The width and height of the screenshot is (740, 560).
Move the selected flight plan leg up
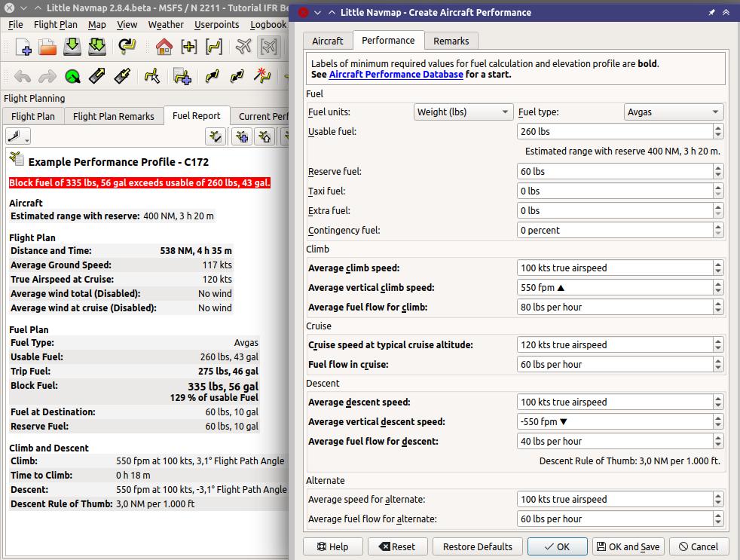(96, 76)
